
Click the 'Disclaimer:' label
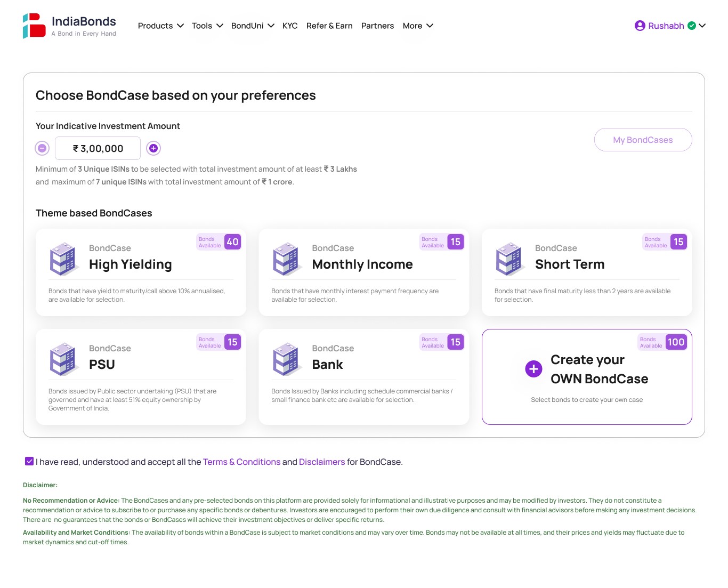pos(40,485)
